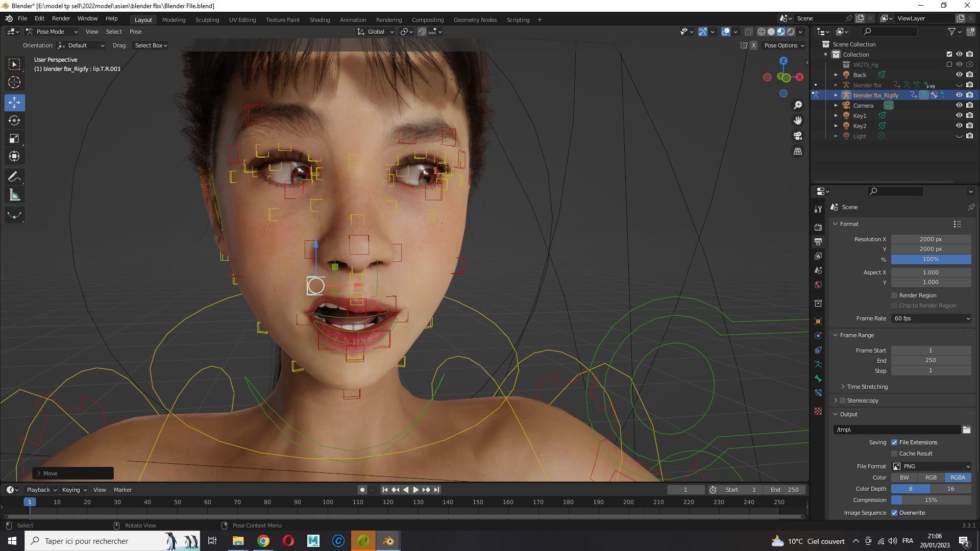Screen dimensions: 980x551
Task: Expand the Time Stretching panel
Action: click(x=867, y=387)
